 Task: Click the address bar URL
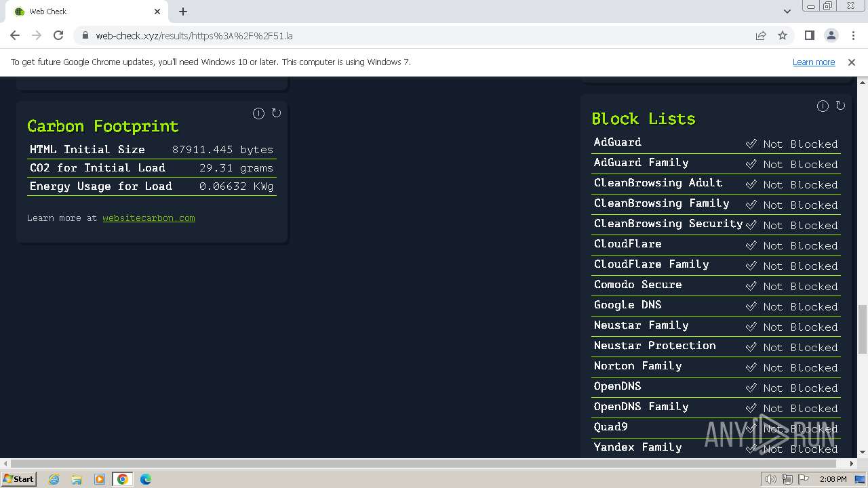194,36
